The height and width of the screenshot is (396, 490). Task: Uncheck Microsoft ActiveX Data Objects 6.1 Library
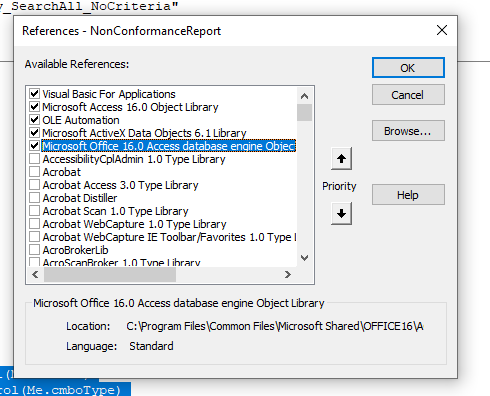coord(35,133)
